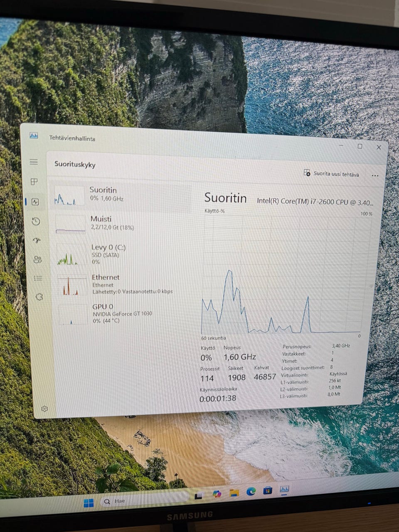
Task: Open Task View from the taskbar
Action: click(x=199, y=496)
